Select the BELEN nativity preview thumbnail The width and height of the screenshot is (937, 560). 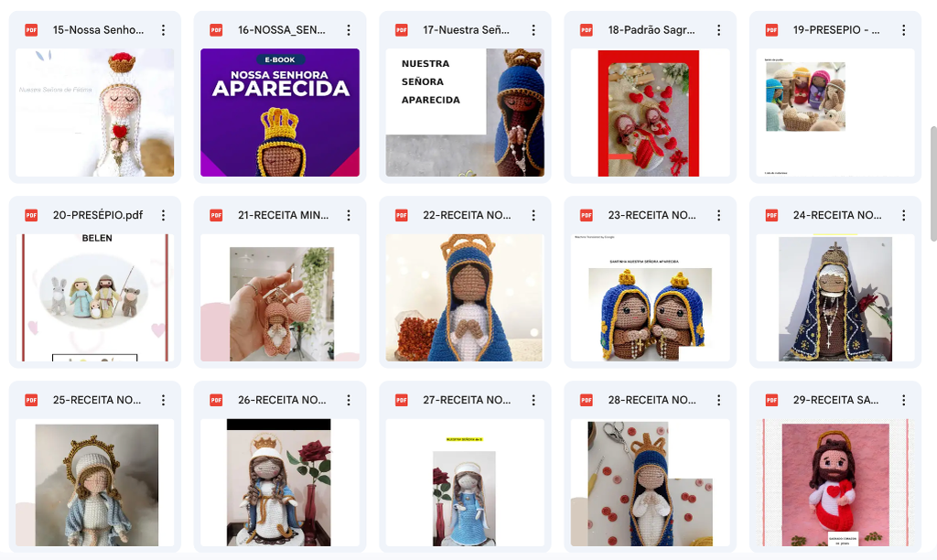(95, 297)
